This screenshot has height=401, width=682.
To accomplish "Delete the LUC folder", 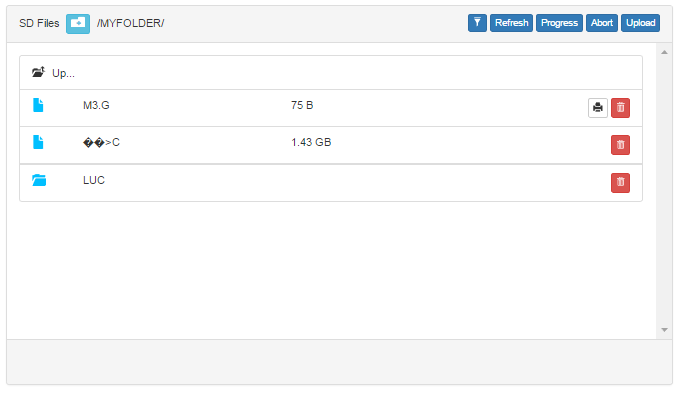I will tap(620, 183).
